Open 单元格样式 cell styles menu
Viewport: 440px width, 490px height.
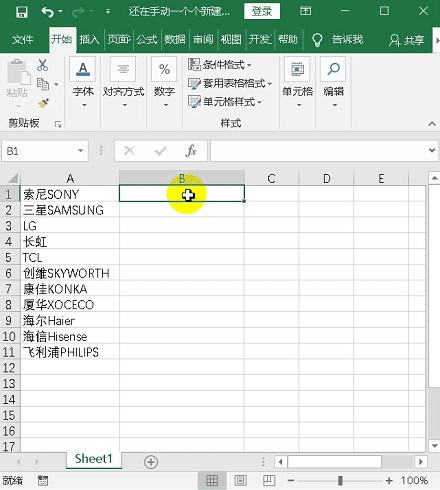(x=225, y=102)
